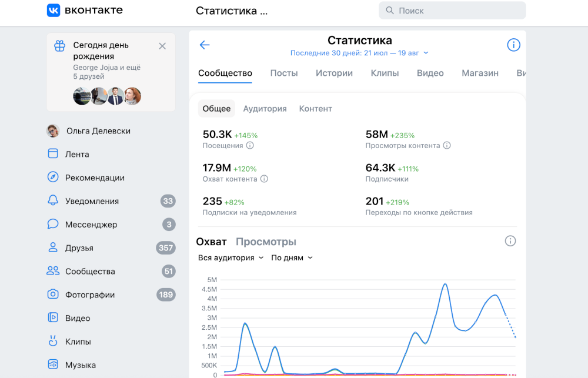The image size is (588, 378).
Task: Click the Музыка icon in the sidebar
Action: pos(53,364)
